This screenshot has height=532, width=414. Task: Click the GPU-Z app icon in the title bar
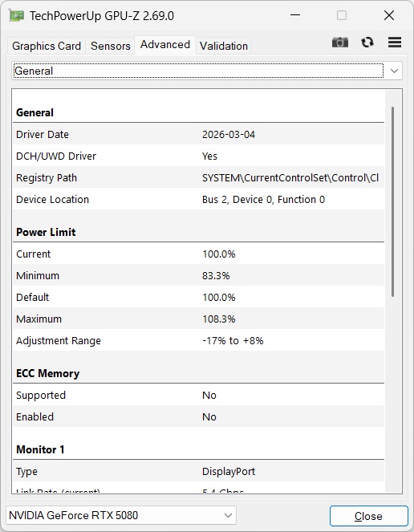16,15
